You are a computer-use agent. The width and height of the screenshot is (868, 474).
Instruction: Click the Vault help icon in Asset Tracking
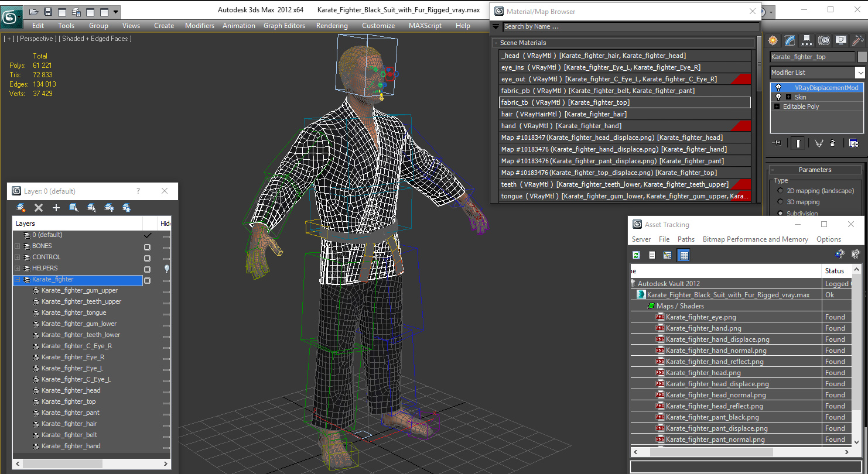(x=839, y=255)
